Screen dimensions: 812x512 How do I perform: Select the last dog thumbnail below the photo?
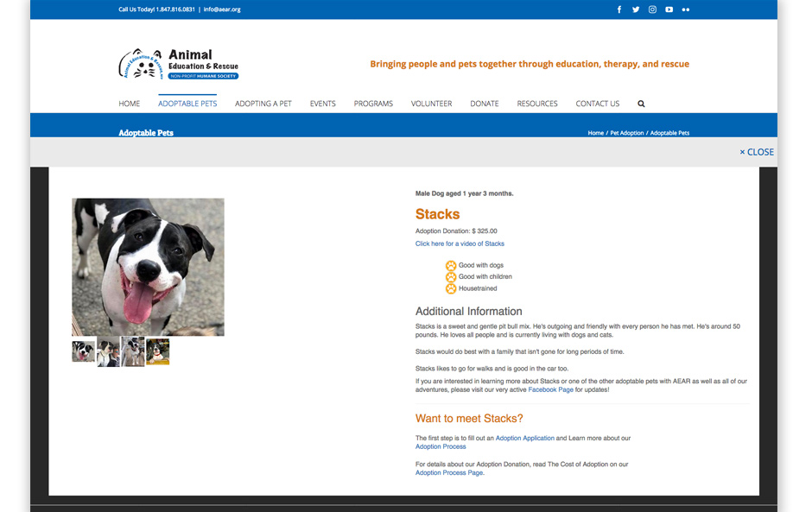[157, 351]
